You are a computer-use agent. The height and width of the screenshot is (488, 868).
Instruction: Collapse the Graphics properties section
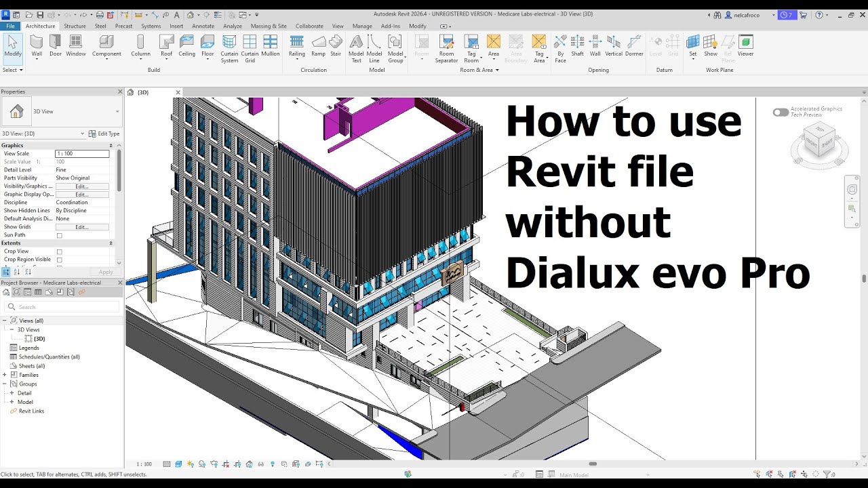point(111,145)
